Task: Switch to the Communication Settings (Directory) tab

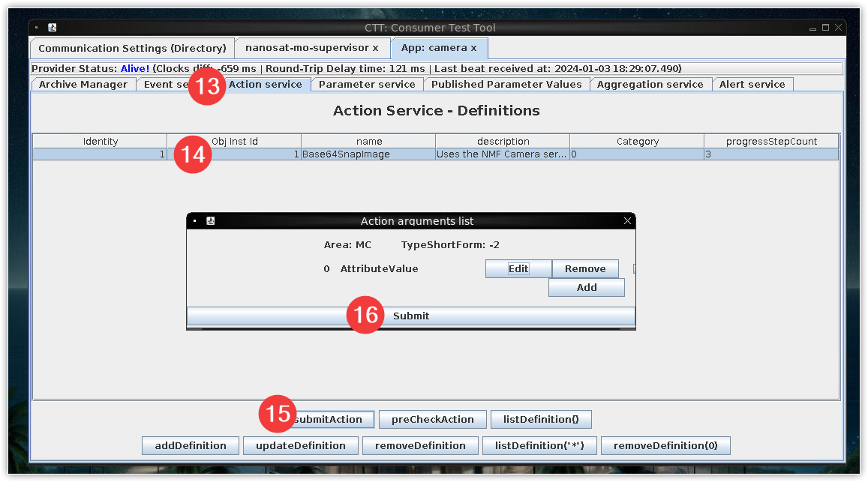Action: 132,48
